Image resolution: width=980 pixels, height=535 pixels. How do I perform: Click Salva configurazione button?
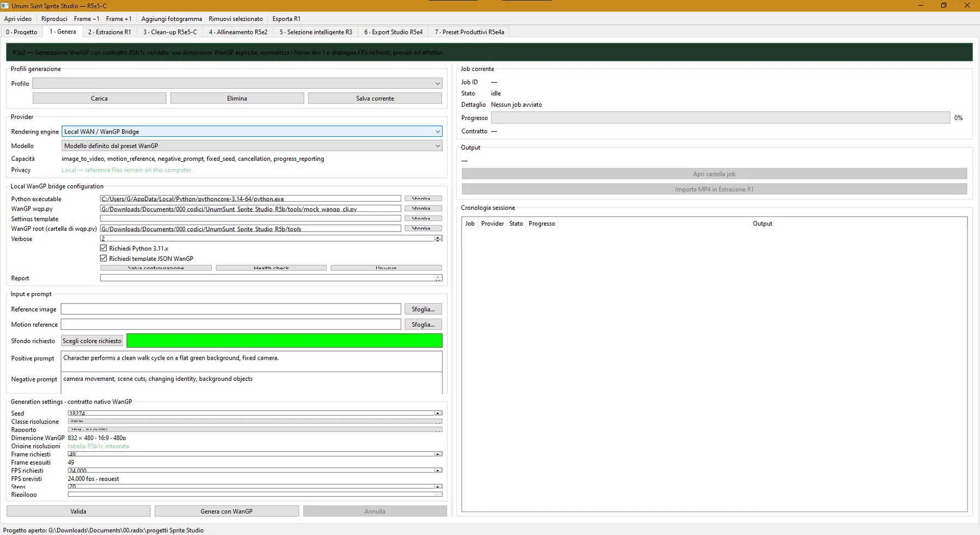coord(156,268)
